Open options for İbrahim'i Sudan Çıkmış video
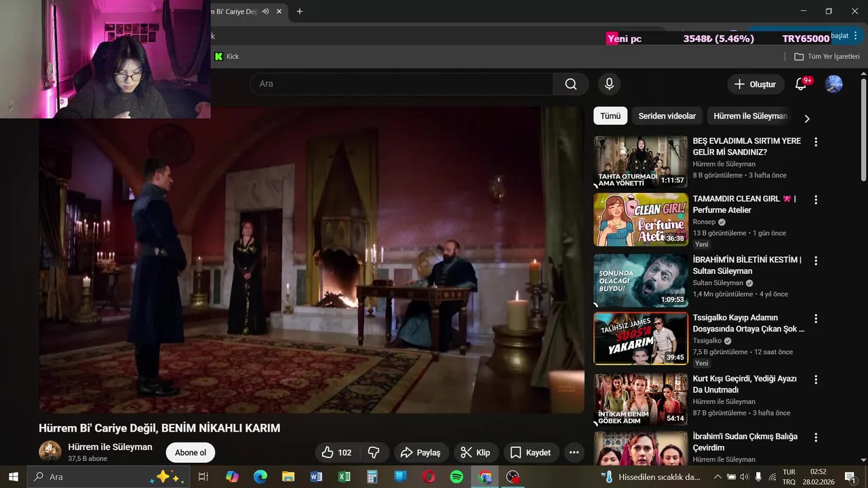 (x=816, y=438)
